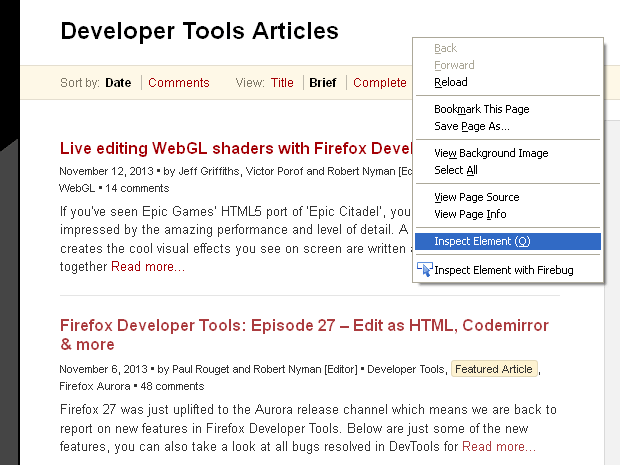Image resolution: width=620 pixels, height=465 pixels.
Task: Sort articles by Comments
Action: (179, 83)
